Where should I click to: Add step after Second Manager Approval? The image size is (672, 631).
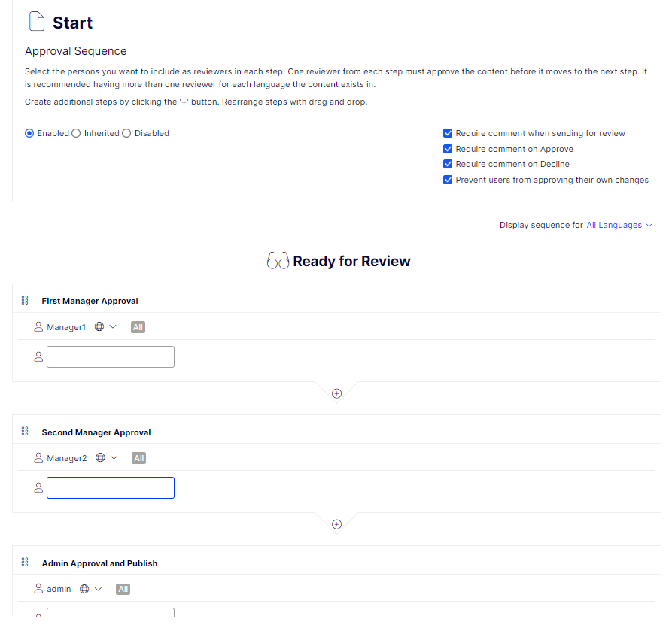336,524
